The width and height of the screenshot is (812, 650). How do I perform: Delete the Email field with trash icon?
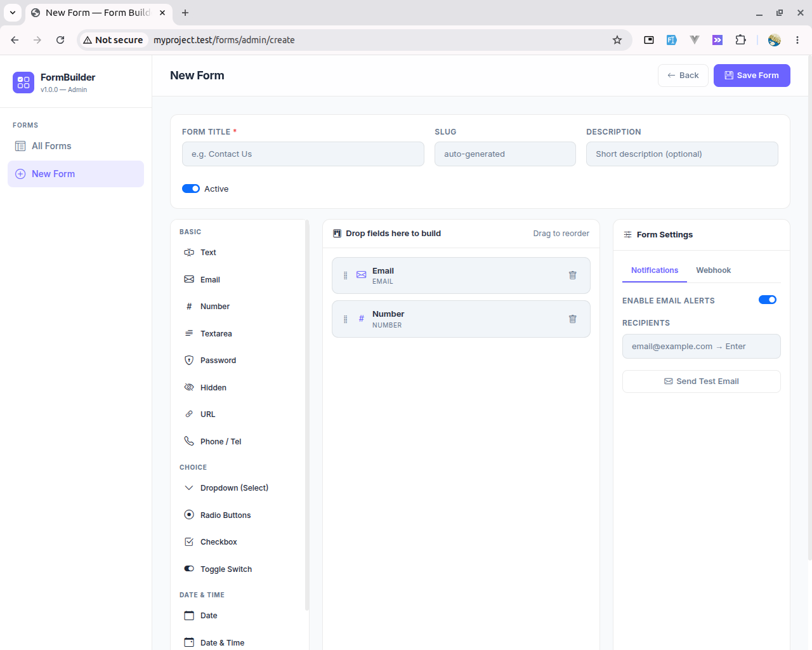[x=572, y=275]
